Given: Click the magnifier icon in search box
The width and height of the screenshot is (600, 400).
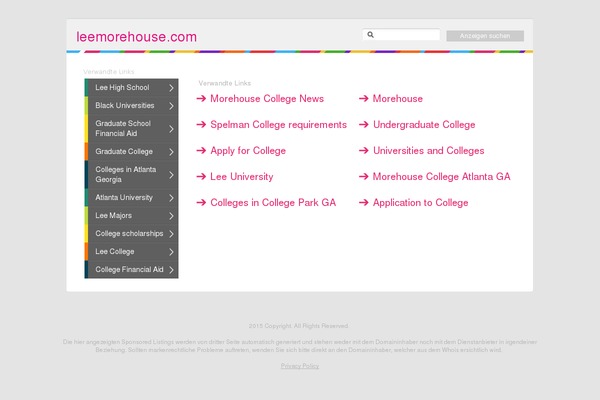Looking at the screenshot, I should [370, 35].
